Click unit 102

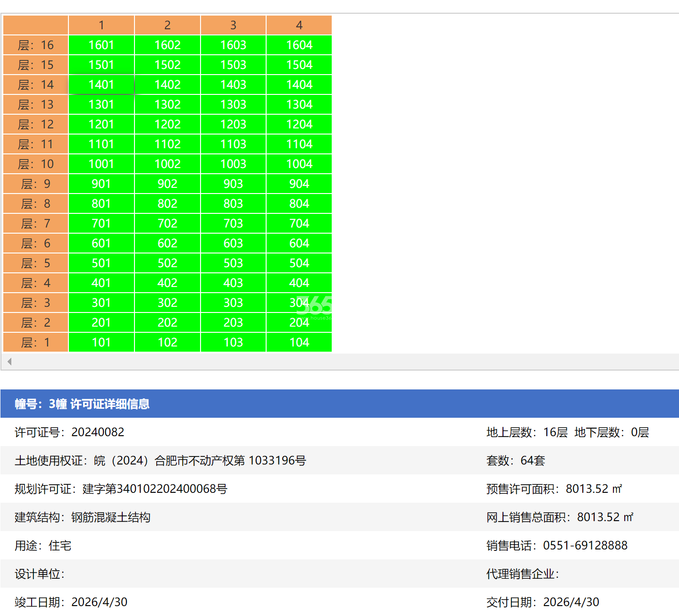pyautogui.click(x=168, y=342)
